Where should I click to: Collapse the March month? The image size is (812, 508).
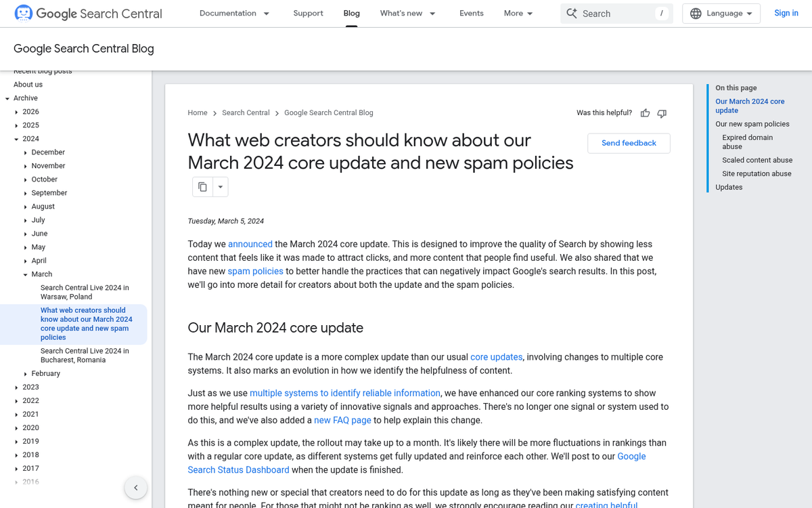(26, 274)
